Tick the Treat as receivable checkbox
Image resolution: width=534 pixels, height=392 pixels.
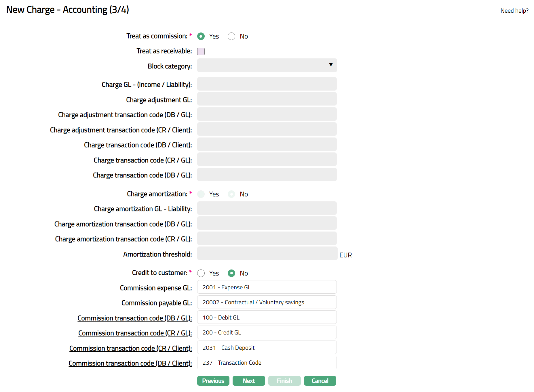tap(201, 51)
